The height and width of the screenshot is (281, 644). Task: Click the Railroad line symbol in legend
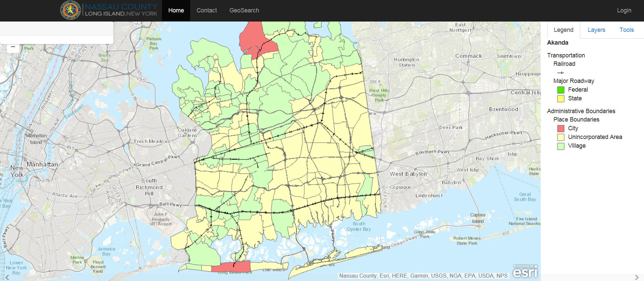point(560,73)
